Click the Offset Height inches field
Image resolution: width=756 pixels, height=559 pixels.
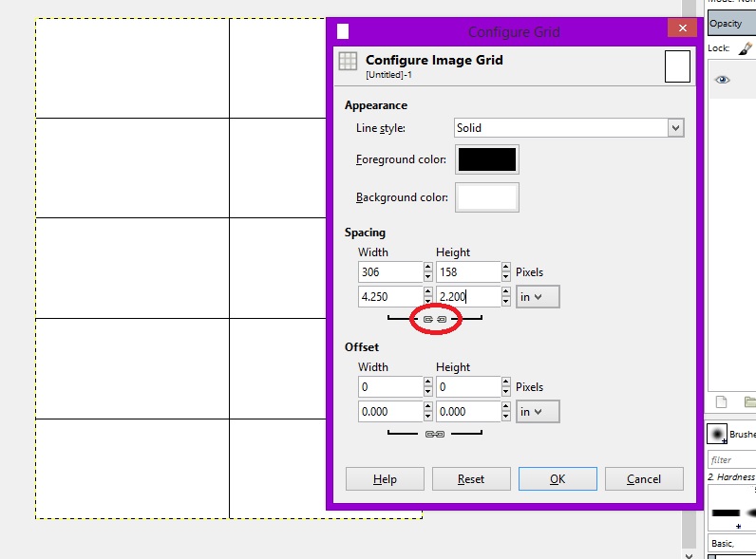point(468,412)
